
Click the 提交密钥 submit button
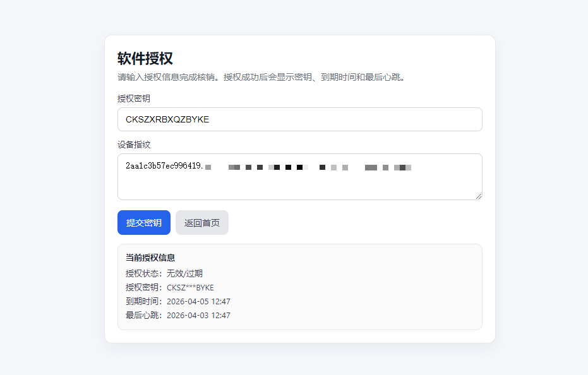tap(143, 222)
